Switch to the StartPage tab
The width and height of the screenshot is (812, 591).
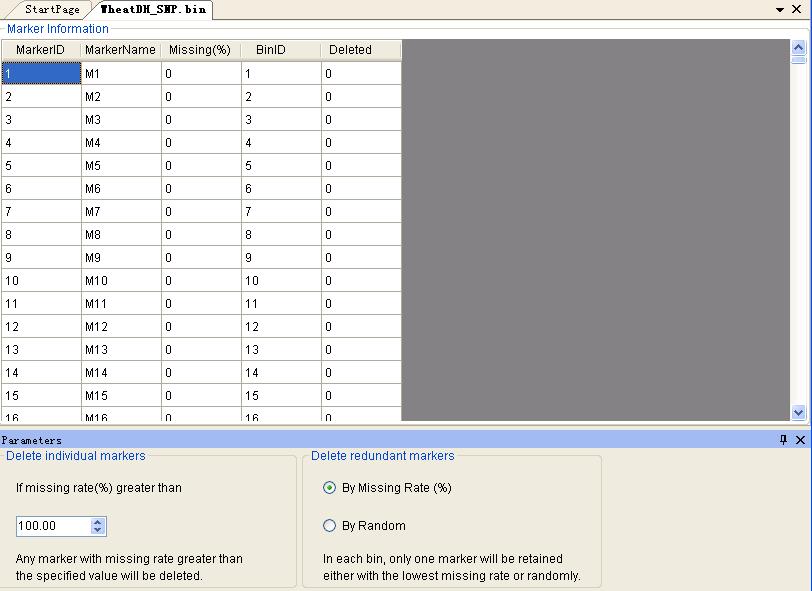pyautogui.click(x=52, y=9)
